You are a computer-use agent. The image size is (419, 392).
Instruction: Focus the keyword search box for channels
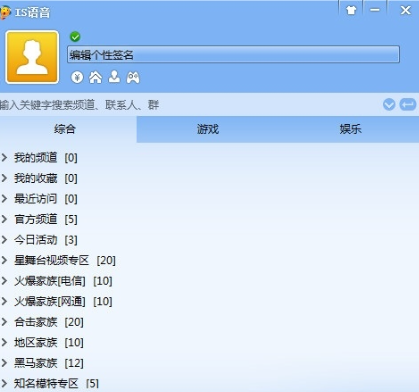190,105
